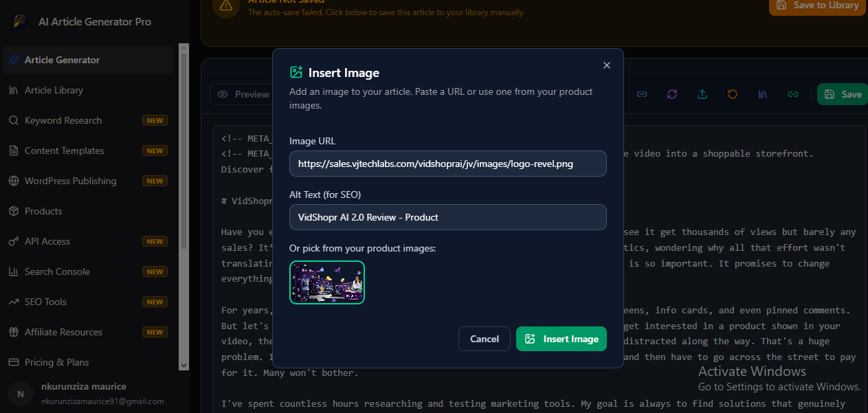Click the teal upload/export icon
This screenshot has height=413, width=868.
pyautogui.click(x=702, y=94)
